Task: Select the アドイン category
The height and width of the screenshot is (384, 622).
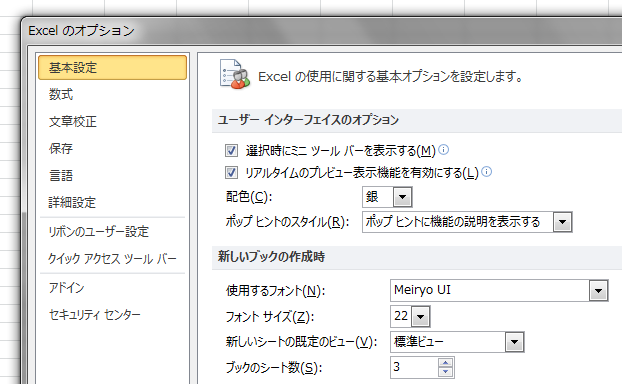Action: 66,288
